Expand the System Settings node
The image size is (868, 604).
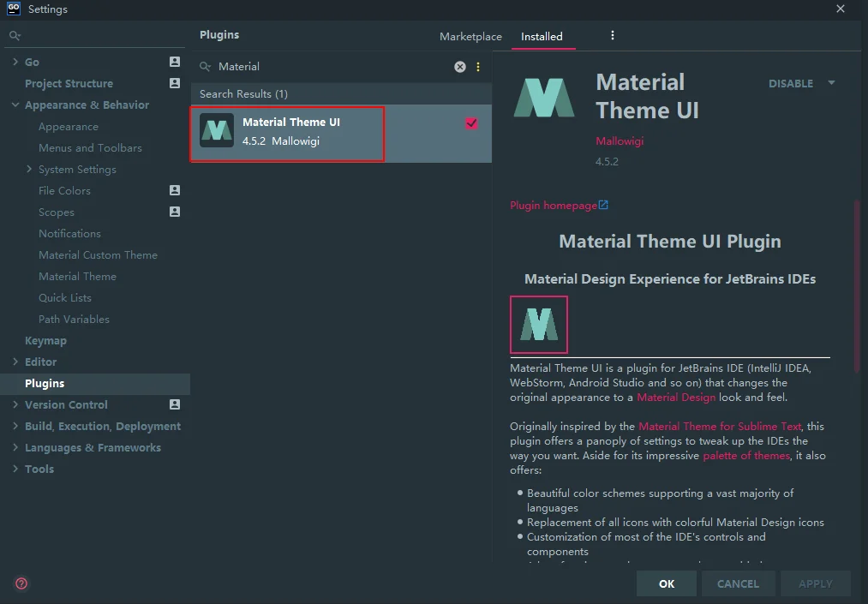tap(29, 169)
